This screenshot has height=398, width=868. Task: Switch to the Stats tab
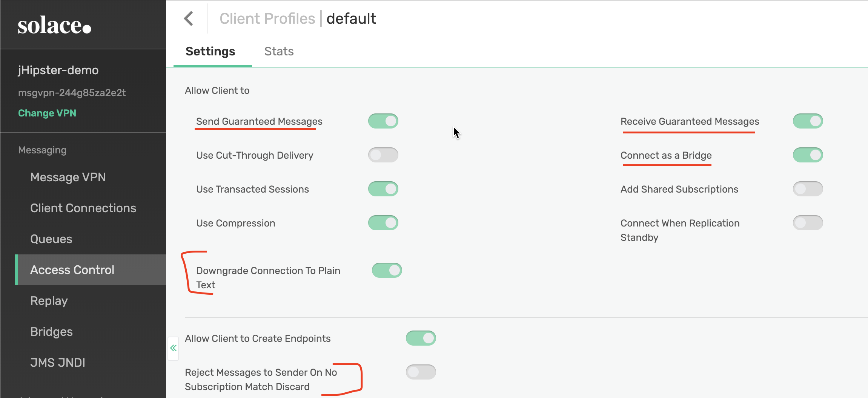[279, 51]
